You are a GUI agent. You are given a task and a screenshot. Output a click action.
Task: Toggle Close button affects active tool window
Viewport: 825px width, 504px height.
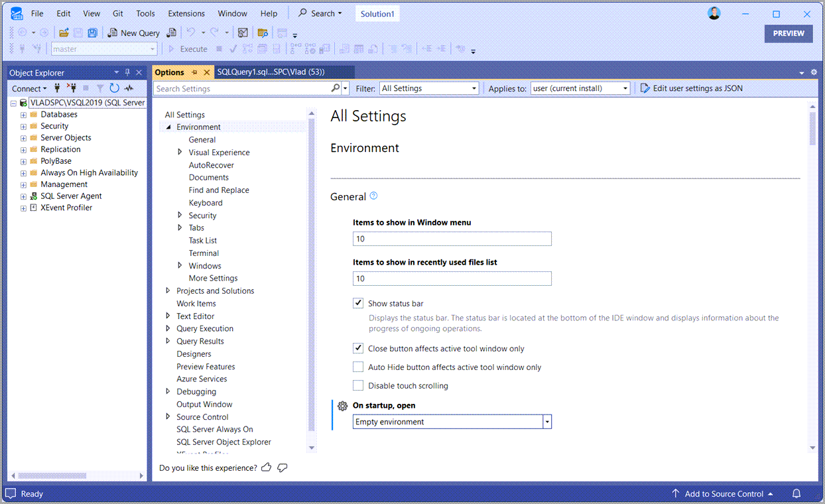pos(358,348)
